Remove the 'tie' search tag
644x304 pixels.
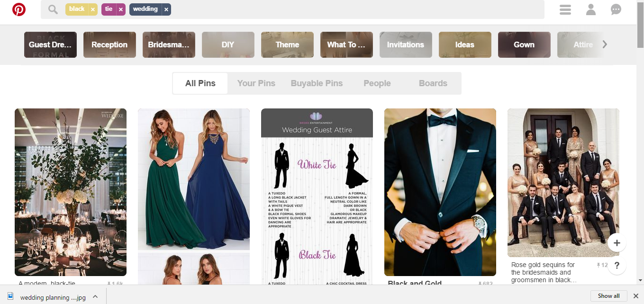[121, 9]
